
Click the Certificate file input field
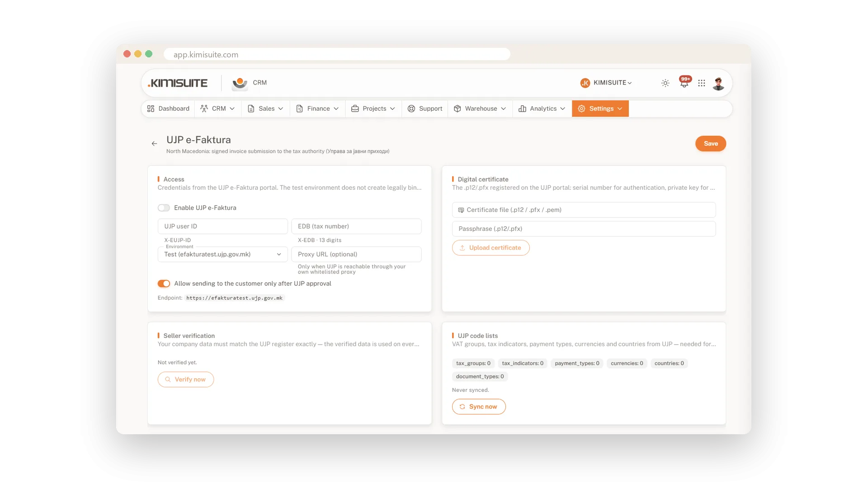pyautogui.click(x=584, y=210)
